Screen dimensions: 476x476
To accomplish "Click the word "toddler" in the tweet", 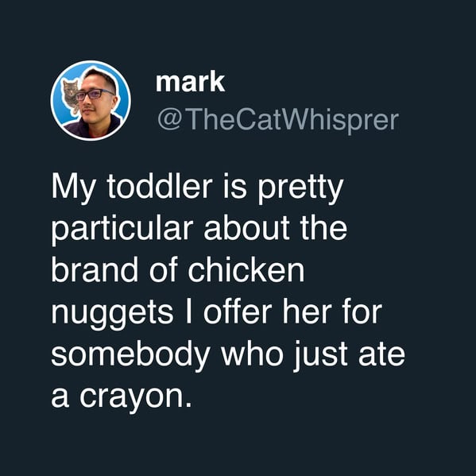I will tap(160, 187).
